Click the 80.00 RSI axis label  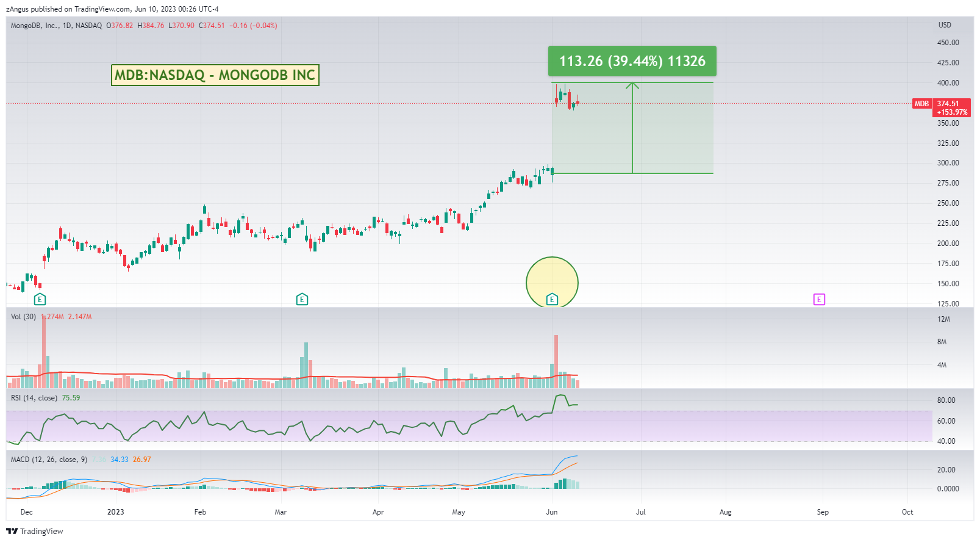pyautogui.click(x=946, y=400)
